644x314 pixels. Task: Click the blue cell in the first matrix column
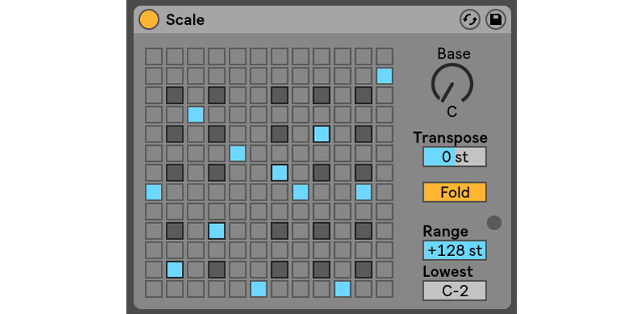point(154,192)
